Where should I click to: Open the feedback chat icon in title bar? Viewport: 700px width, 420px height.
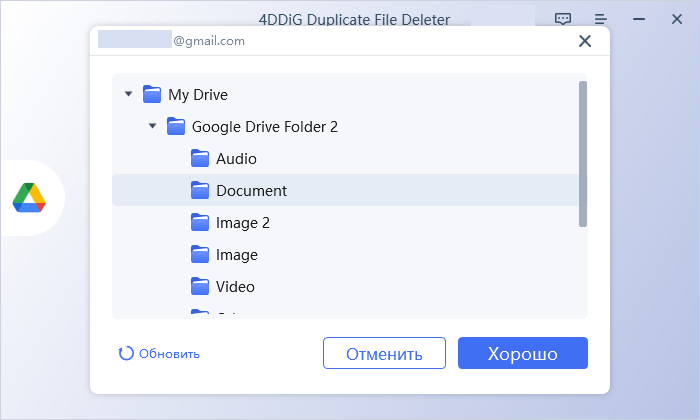coord(562,19)
